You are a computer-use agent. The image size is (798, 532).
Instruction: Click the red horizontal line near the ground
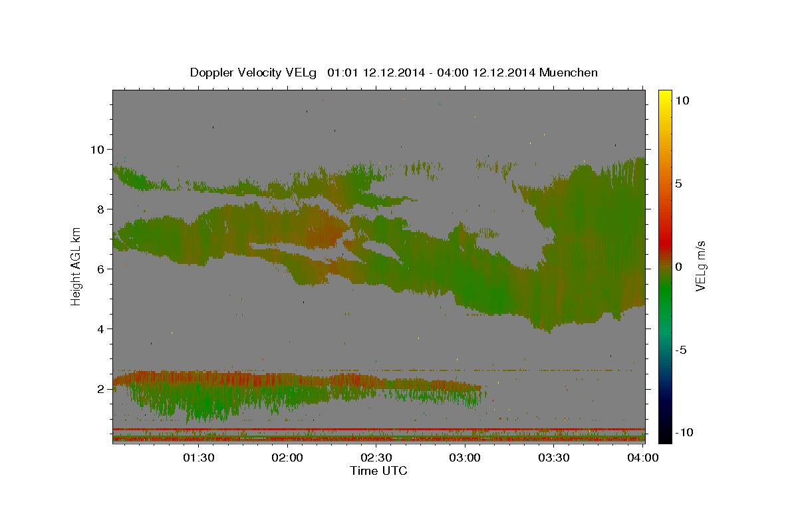tap(378, 430)
